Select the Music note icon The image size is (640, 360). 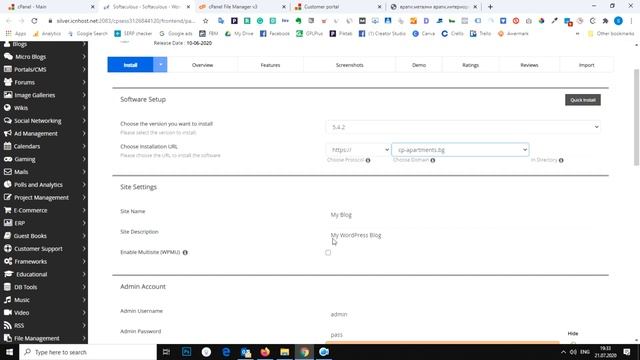coord(7,300)
